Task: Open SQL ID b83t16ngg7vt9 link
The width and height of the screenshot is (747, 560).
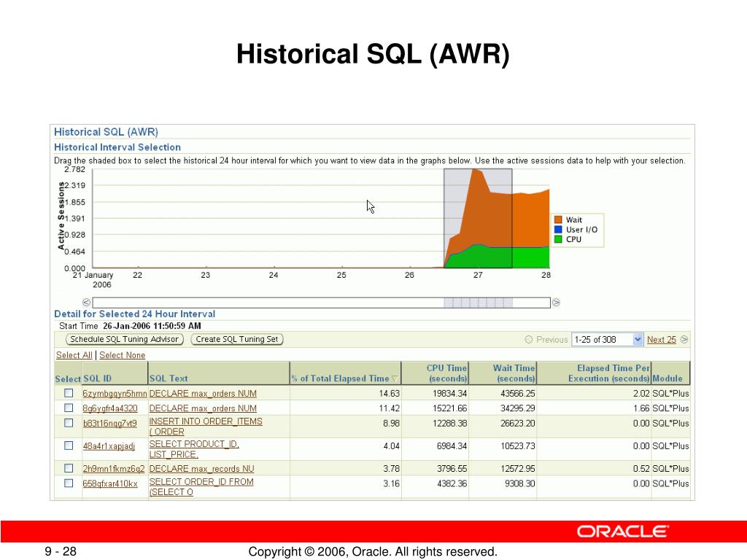Action: (x=109, y=424)
